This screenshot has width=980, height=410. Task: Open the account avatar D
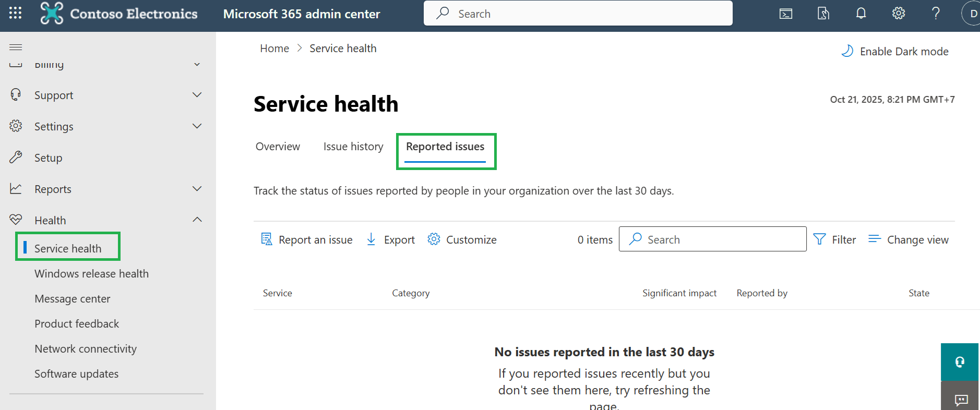coord(972,14)
